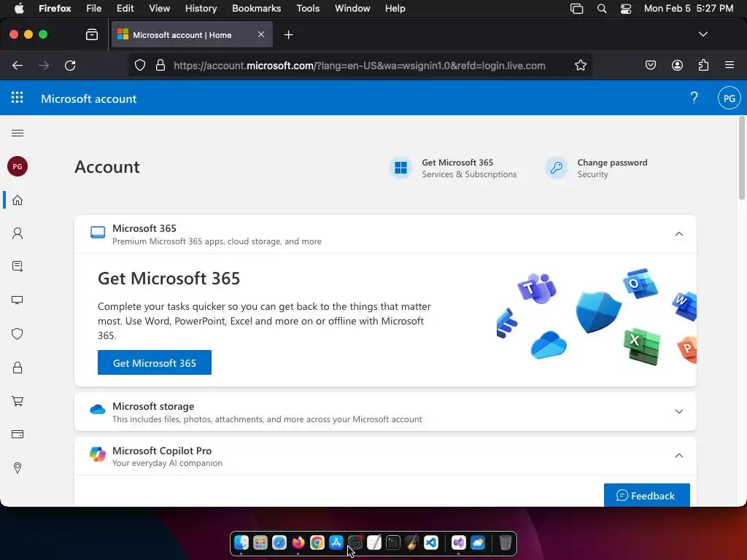
Task: Open the PG account manager avatar in header
Action: click(x=729, y=98)
